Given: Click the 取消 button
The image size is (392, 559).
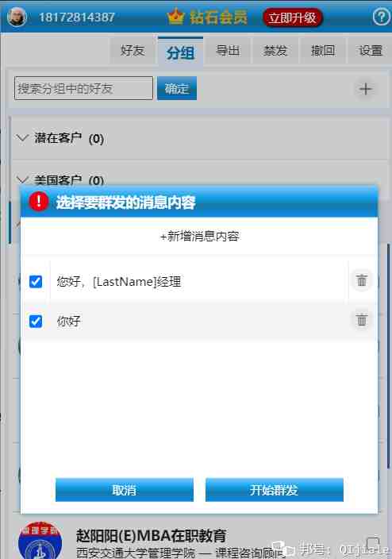Looking at the screenshot, I should pyautogui.click(x=125, y=490).
